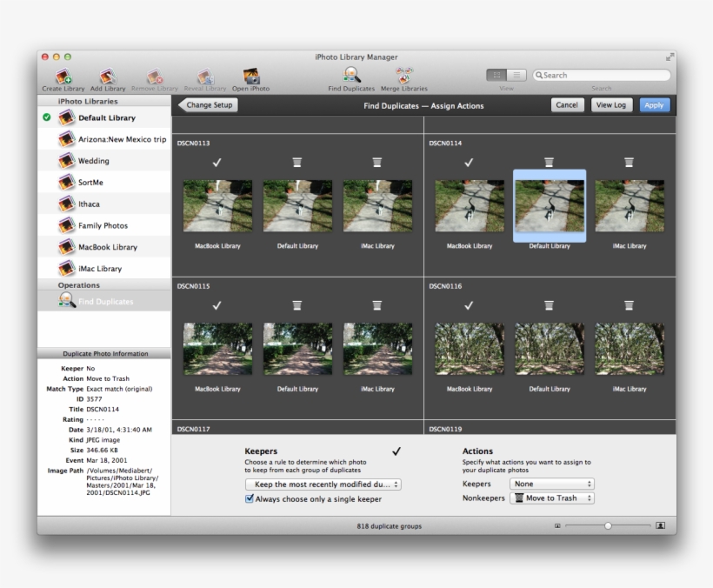Viewport: 713px width, 588px height.
Task: Select DSCN0115 Default Library thumbnail
Action: [x=298, y=350]
